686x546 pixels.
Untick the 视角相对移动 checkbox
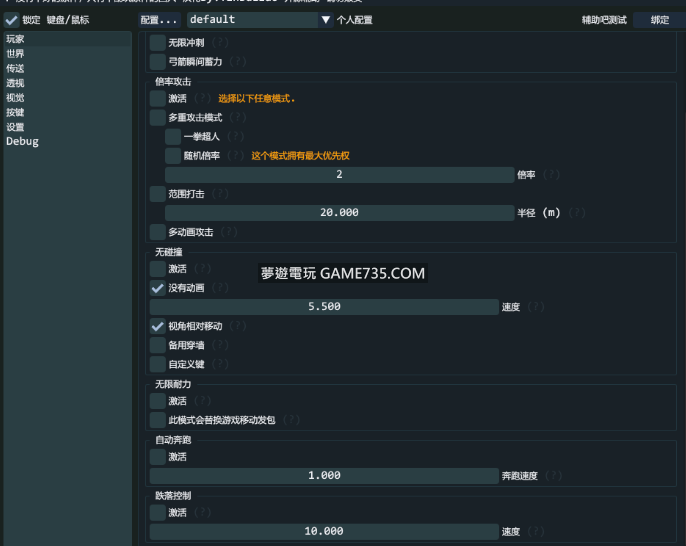158,326
